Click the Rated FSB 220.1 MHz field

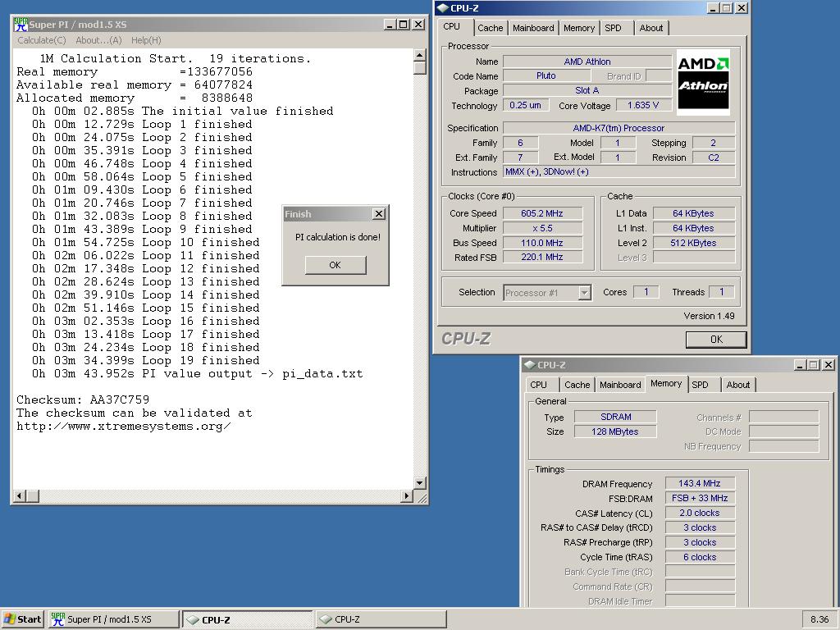click(542, 257)
